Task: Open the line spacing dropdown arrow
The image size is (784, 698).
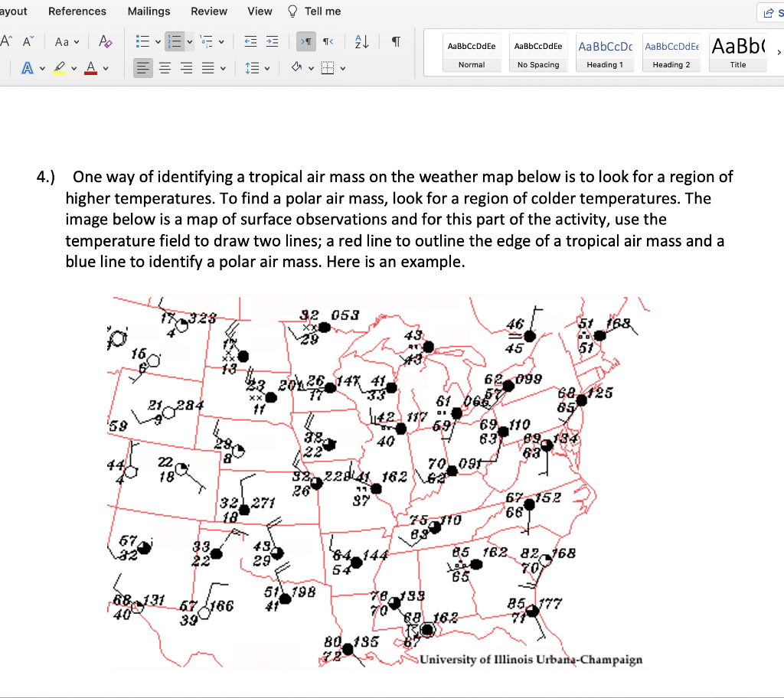Action: (267, 69)
